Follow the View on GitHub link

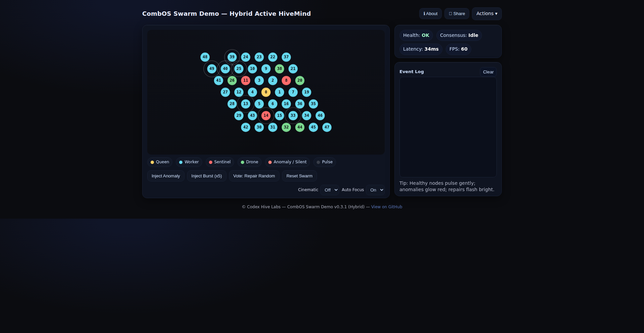click(386, 207)
